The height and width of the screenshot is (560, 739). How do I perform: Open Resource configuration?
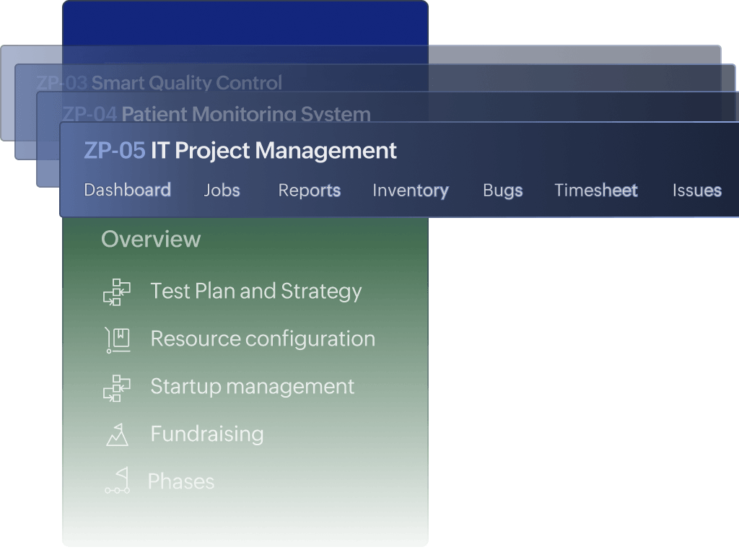tap(263, 339)
